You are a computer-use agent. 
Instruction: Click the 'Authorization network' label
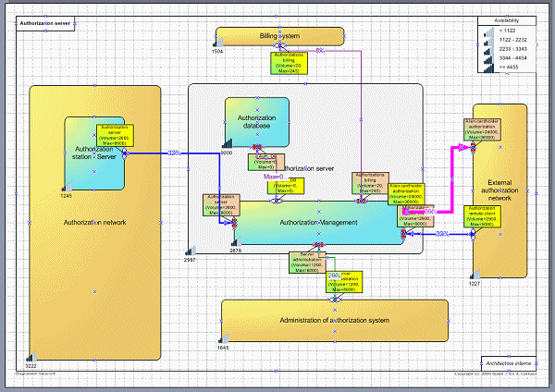(x=95, y=223)
